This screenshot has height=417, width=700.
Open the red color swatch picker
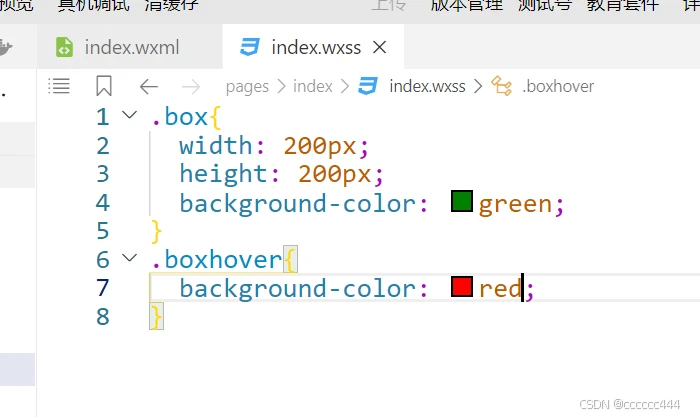pos(461,288)
